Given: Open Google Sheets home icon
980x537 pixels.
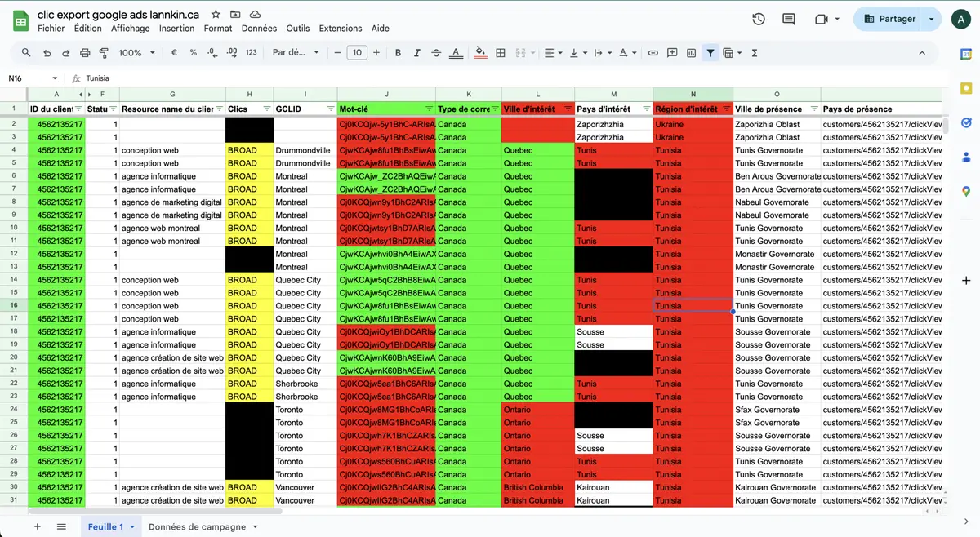Looking at the screenshot, I should (21, 20).
